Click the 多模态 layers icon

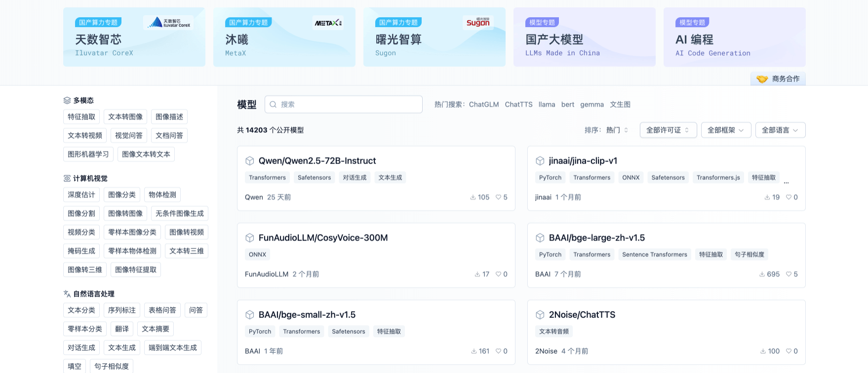click(x=67, y=100)
